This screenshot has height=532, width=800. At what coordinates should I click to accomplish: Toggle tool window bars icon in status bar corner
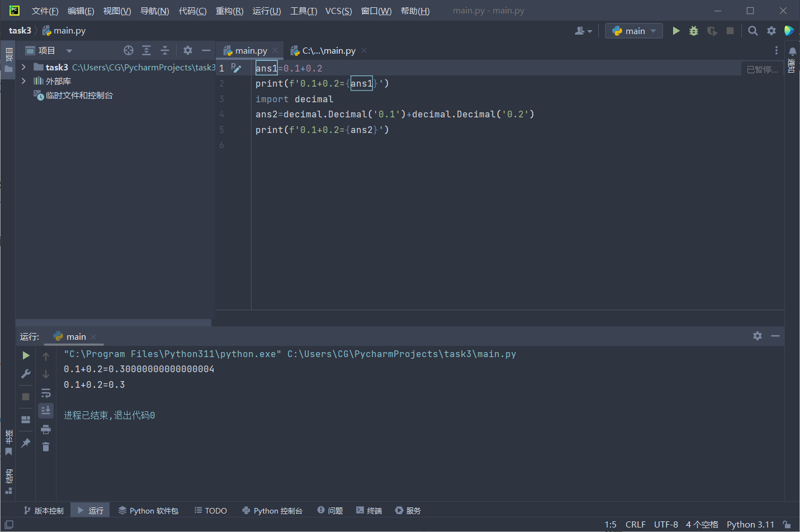point(9,525)
